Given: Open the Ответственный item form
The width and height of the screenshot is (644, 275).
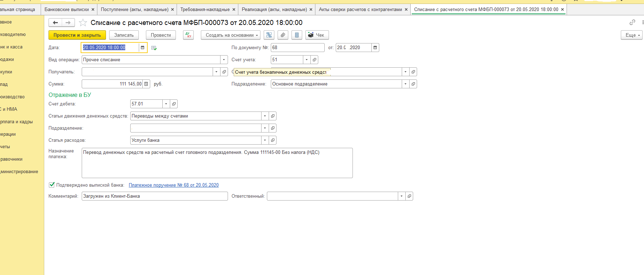Looking at the screenshot, I should pos(409,196).
